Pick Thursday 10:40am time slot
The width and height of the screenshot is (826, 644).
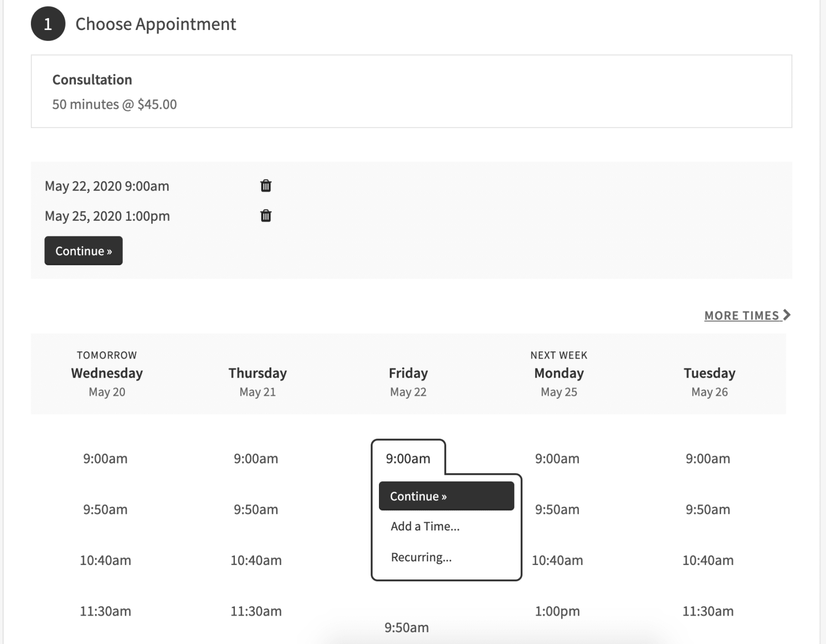(256, 560)
